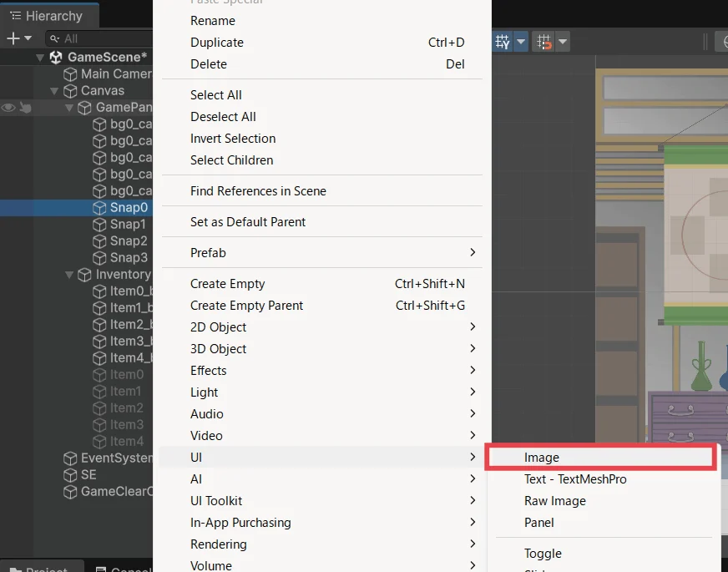
Task: Select Create Empty in the context menu
Action: click(x=227, y=284)
